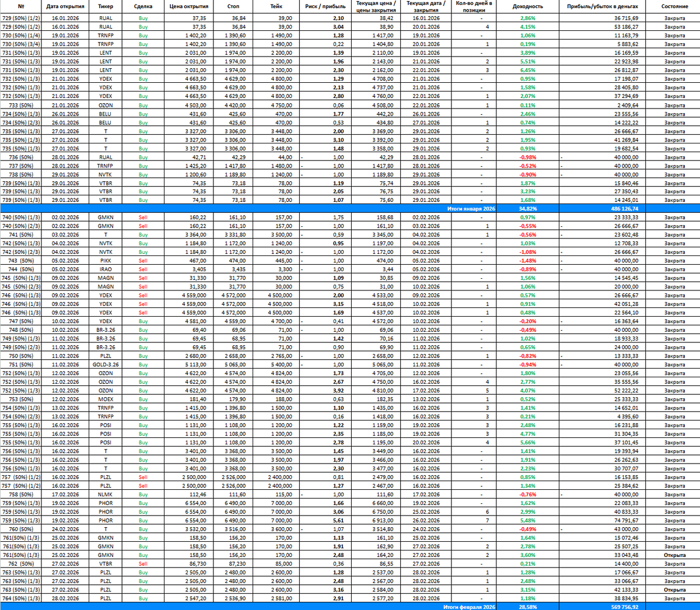Click the yield cell 4,77%
700x610 pixels.
point(527,434)
